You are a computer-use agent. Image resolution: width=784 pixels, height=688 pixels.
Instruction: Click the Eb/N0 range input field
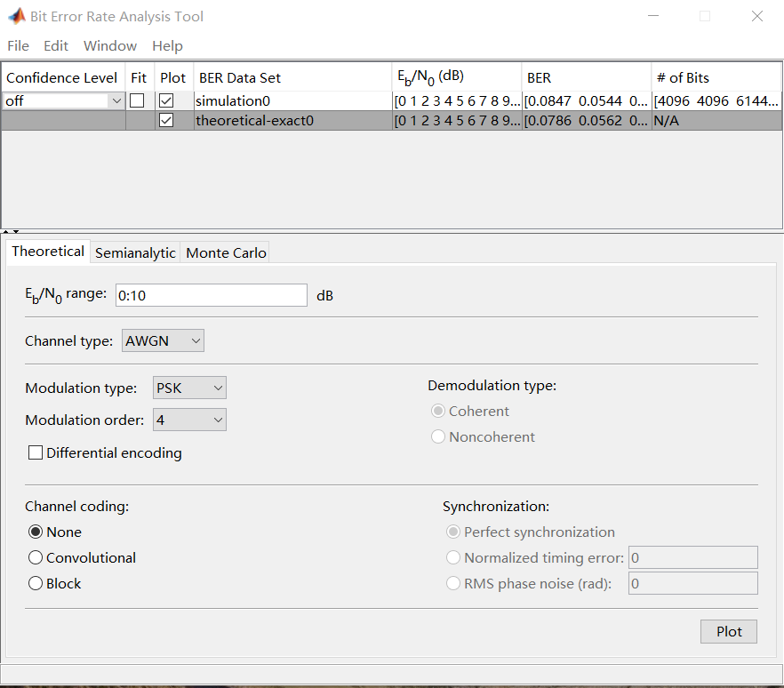(x=212, y=295)
